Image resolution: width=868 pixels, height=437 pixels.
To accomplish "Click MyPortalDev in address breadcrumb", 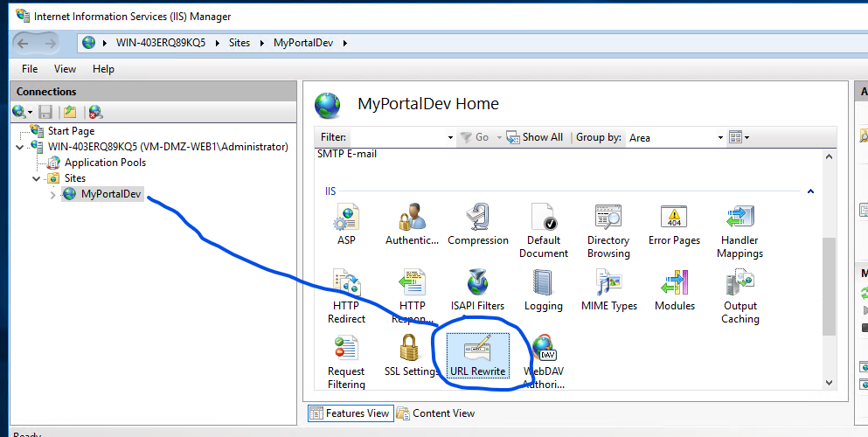I will coord(303,43).
